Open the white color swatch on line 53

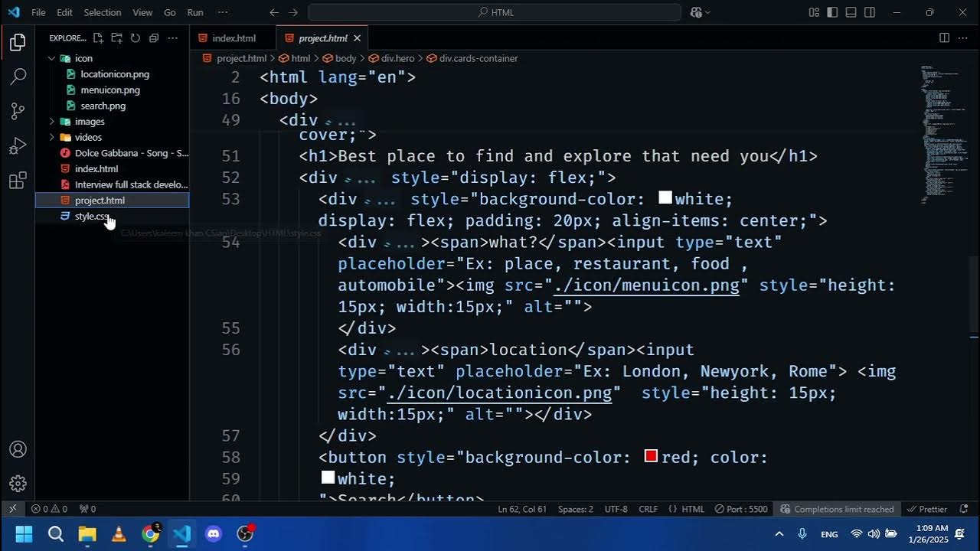coord(665,198)
